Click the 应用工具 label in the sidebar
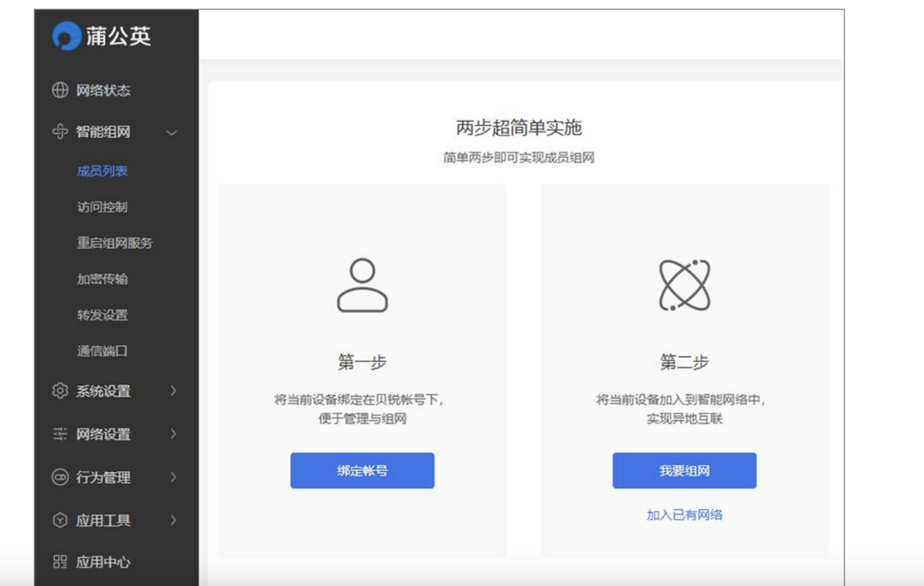 click(103, 521)
